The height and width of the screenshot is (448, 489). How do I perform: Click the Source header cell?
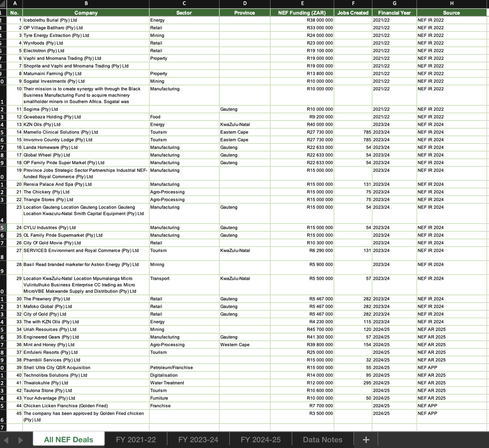pyautogui.click(x=452, y=13)
